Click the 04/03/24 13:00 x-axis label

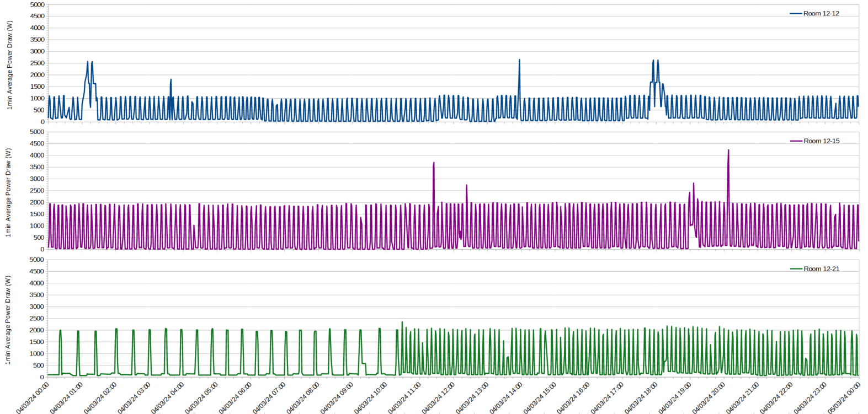click(472, 397)
